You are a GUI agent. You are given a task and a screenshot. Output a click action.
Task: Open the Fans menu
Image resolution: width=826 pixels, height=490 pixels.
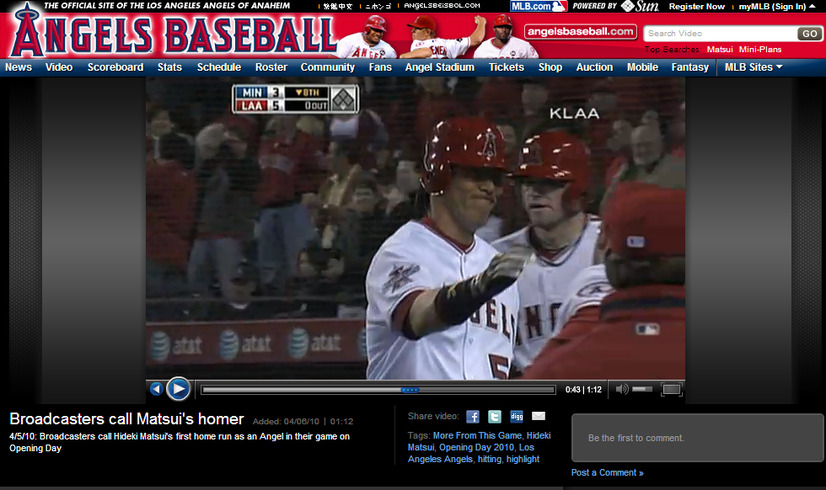380,67
